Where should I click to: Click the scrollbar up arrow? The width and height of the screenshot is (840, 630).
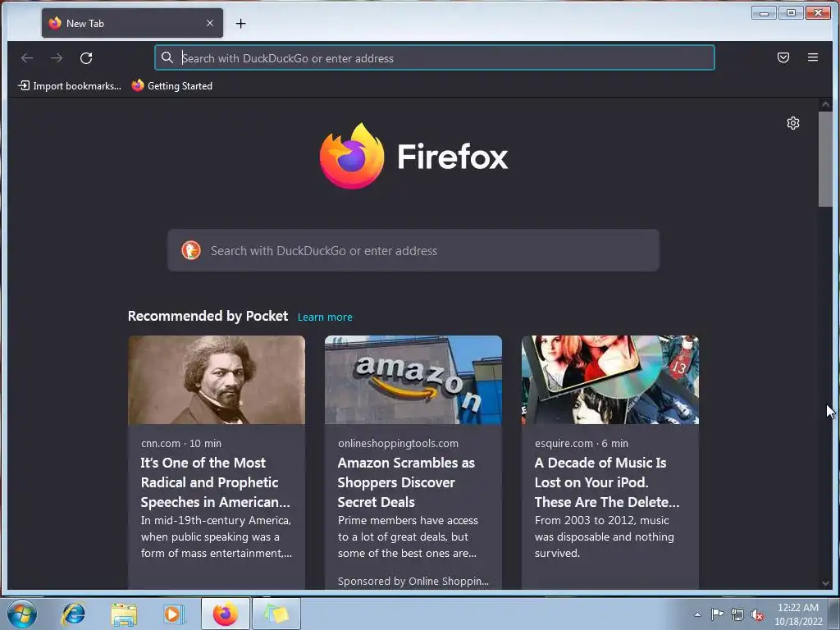825,104
